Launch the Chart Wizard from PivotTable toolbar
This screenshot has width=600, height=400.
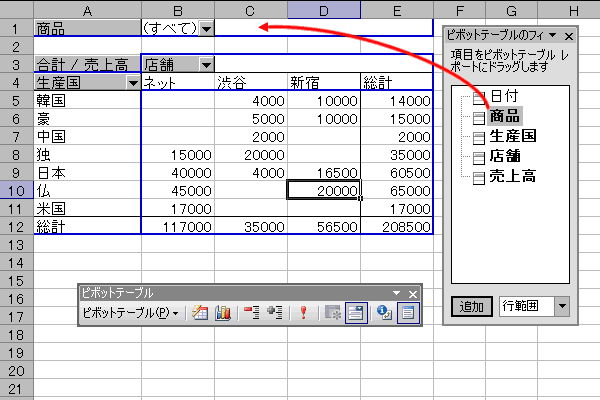(x=223, y=313)
